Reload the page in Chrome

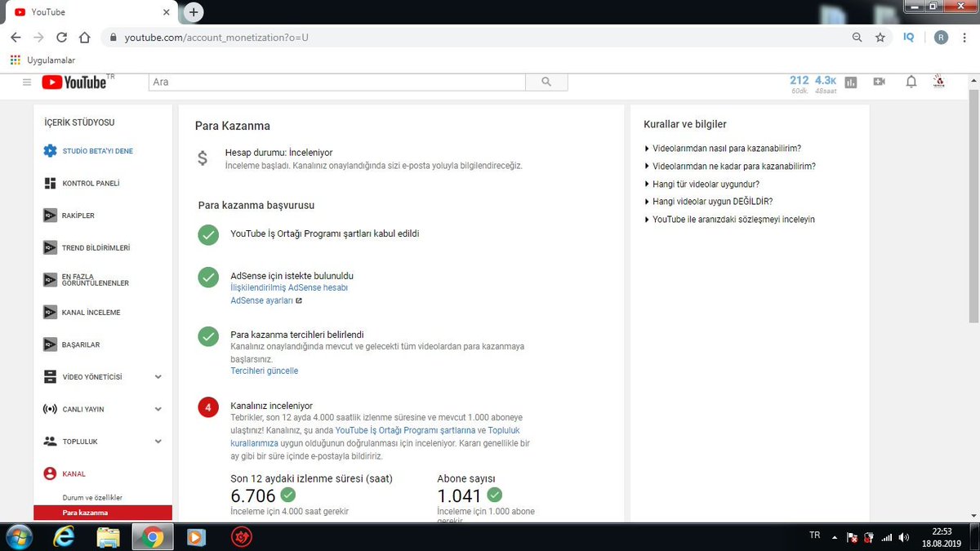coord(61,38)
